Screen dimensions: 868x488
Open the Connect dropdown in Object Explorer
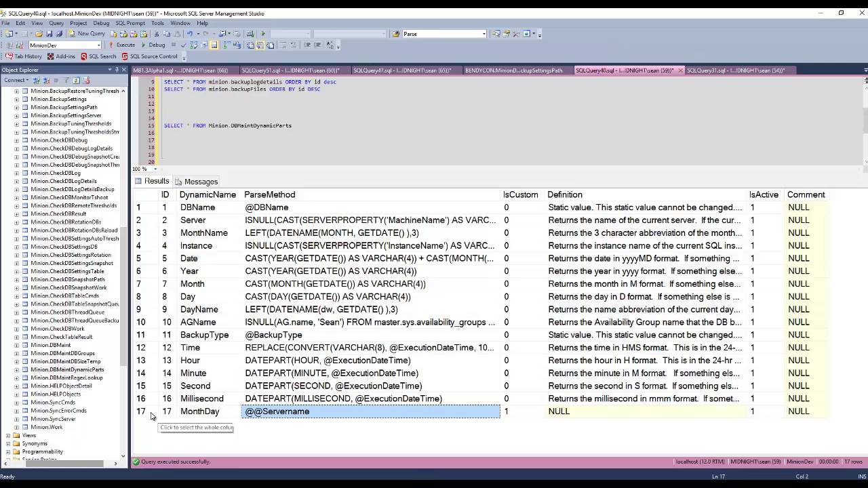click(x=16, y=81)
